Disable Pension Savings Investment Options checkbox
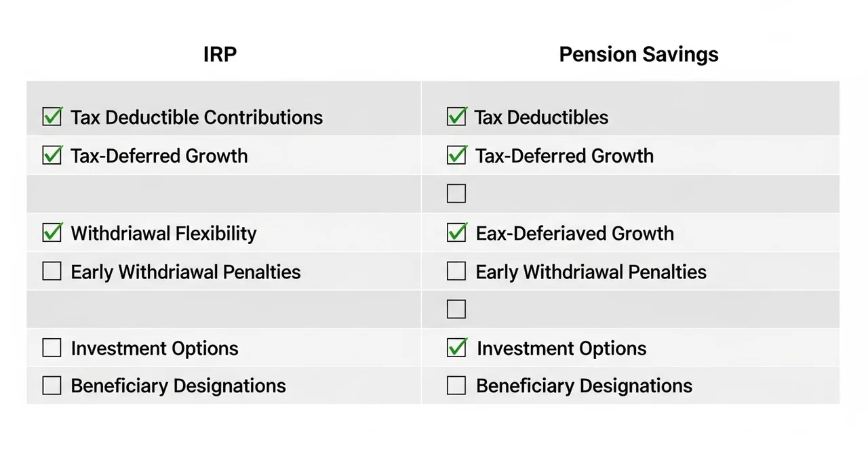The image size is (868, 473). click(456, 348)
